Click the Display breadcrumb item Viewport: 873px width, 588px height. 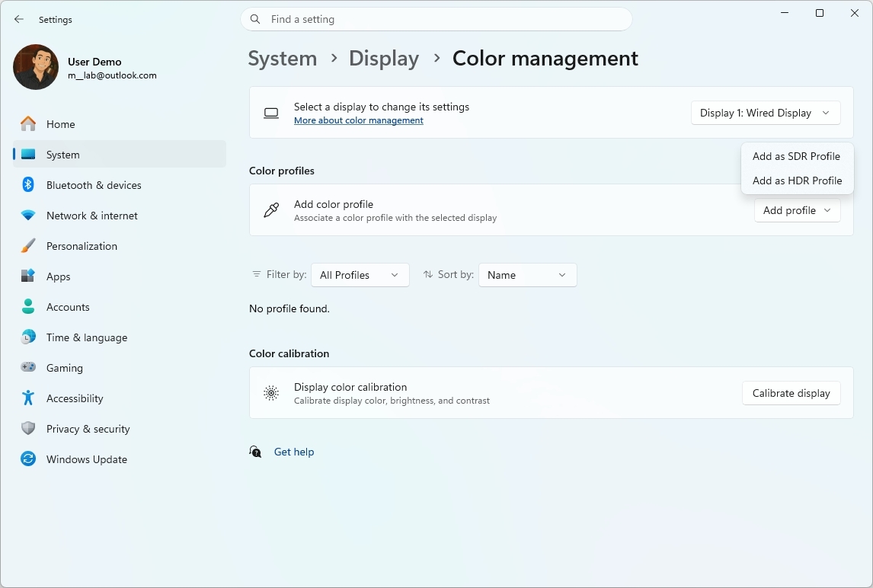pos(384,58)
